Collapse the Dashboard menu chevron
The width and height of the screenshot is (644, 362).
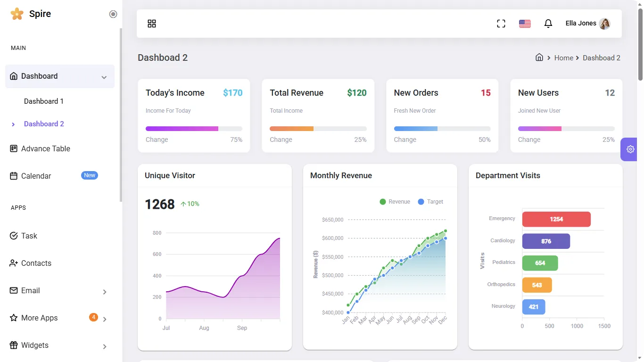coord(104,76)
